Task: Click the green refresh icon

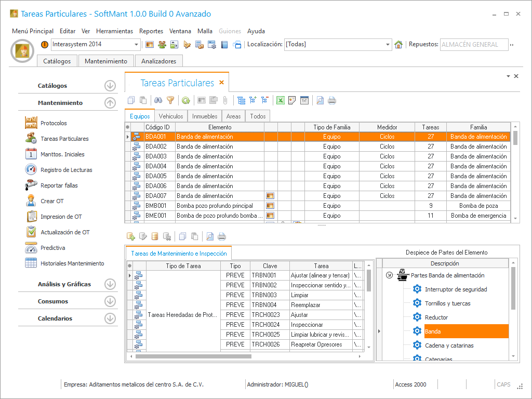Action: [x=185, y=101]
